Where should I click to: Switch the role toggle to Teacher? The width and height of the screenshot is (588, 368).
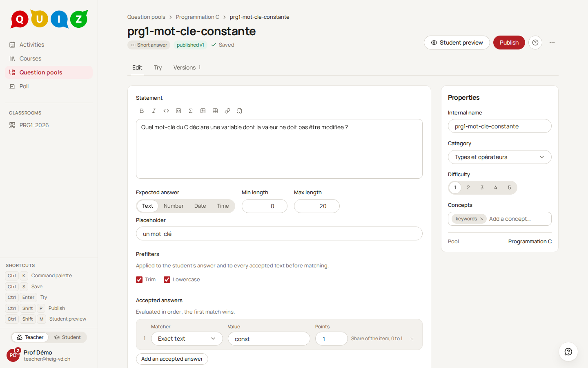(x=30, y=337)
